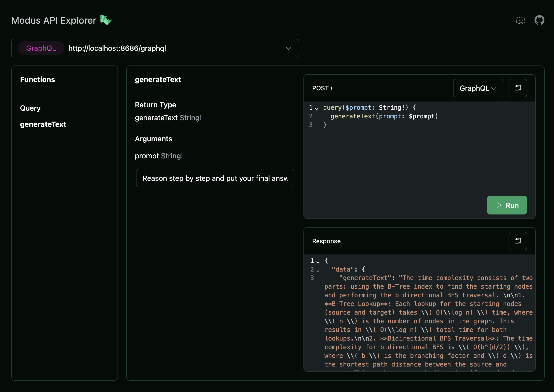Select Query in the Functions sidebar

30,108
